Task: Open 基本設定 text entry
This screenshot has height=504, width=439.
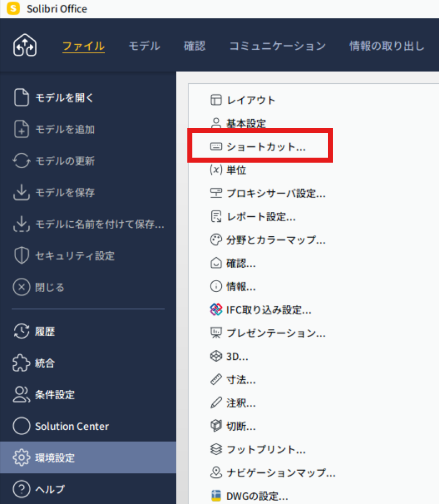Action: 246,124
